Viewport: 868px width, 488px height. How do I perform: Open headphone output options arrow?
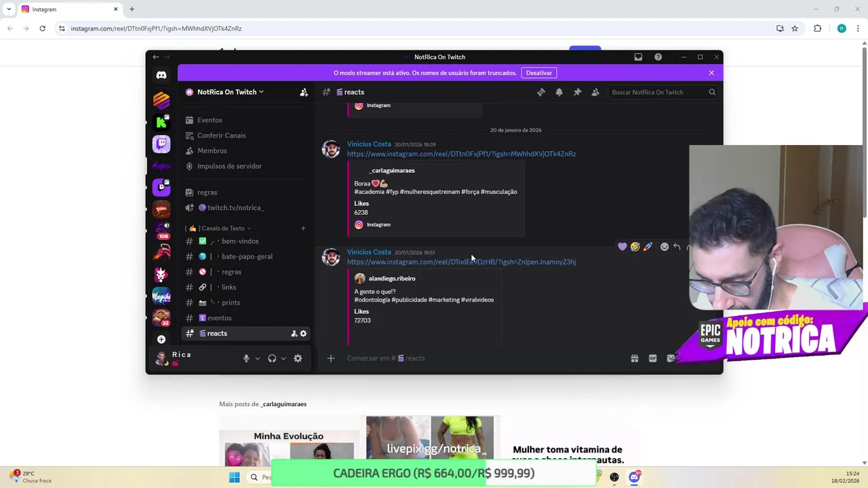coord(283,359)
